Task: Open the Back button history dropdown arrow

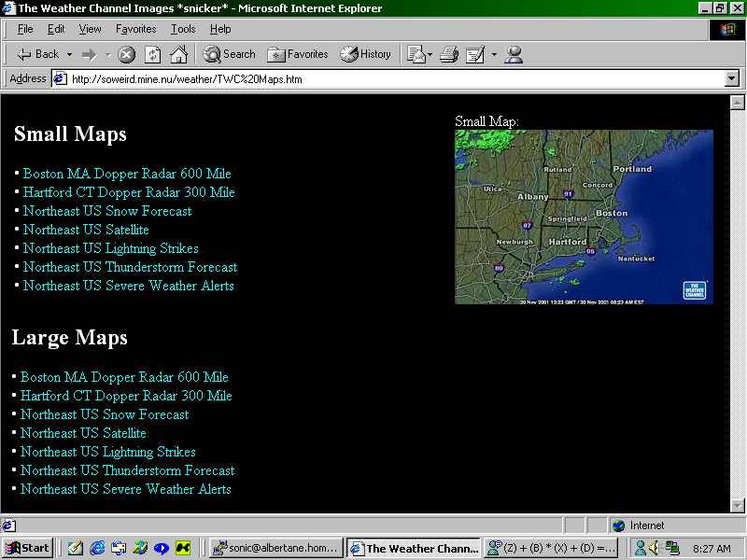Action: click(69, 54)
